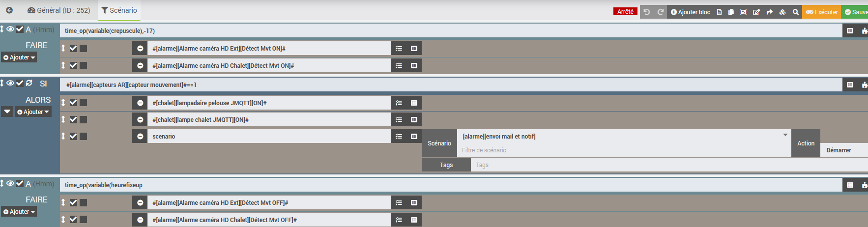Image resolution: width=868 pixels, height=227 pixels.
Task: Click the edit pencil icon in toolbar
Action: point(756,12)
